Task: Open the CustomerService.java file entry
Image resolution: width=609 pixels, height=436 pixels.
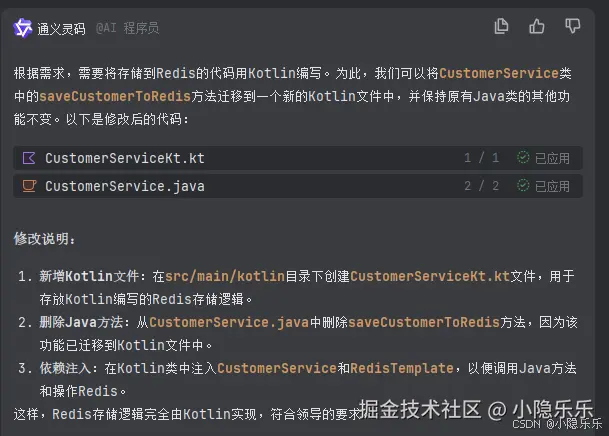Action: 298,186
